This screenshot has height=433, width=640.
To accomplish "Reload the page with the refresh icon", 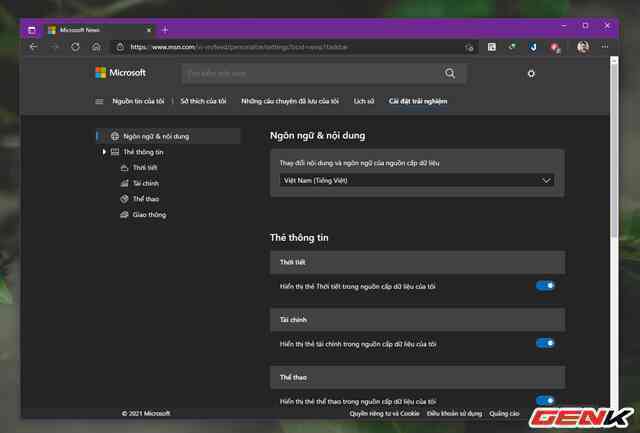I will pyautogui.click(x=75, y=47).
